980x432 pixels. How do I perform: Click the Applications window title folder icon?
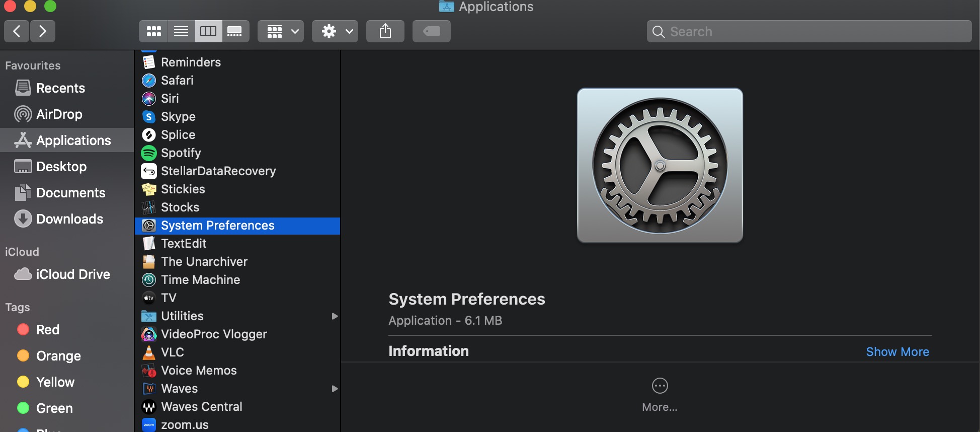pos(447,7)
